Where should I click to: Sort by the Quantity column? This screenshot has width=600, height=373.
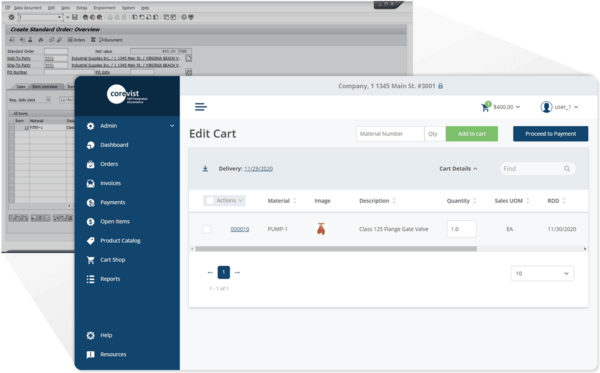point(461,201)
